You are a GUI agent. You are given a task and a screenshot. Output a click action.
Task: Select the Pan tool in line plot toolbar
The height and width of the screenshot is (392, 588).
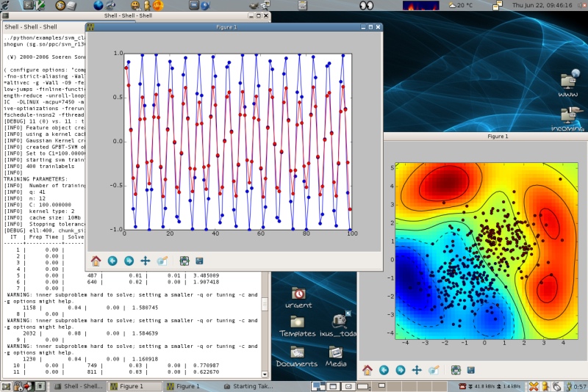tap(146, 260)
